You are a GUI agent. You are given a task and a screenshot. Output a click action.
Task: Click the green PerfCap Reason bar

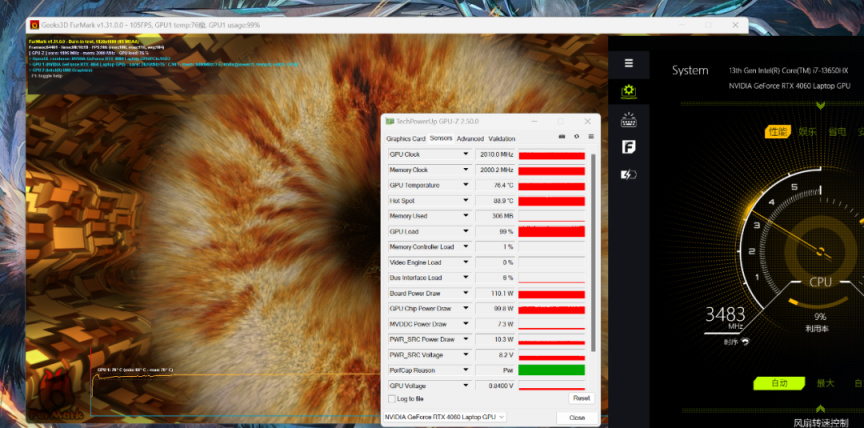point(552,370)
